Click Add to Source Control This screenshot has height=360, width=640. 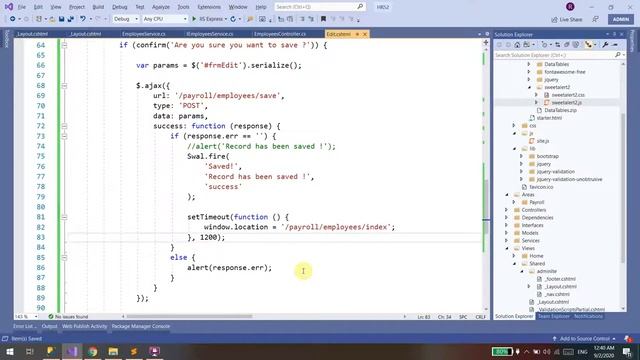coord(585,339)
